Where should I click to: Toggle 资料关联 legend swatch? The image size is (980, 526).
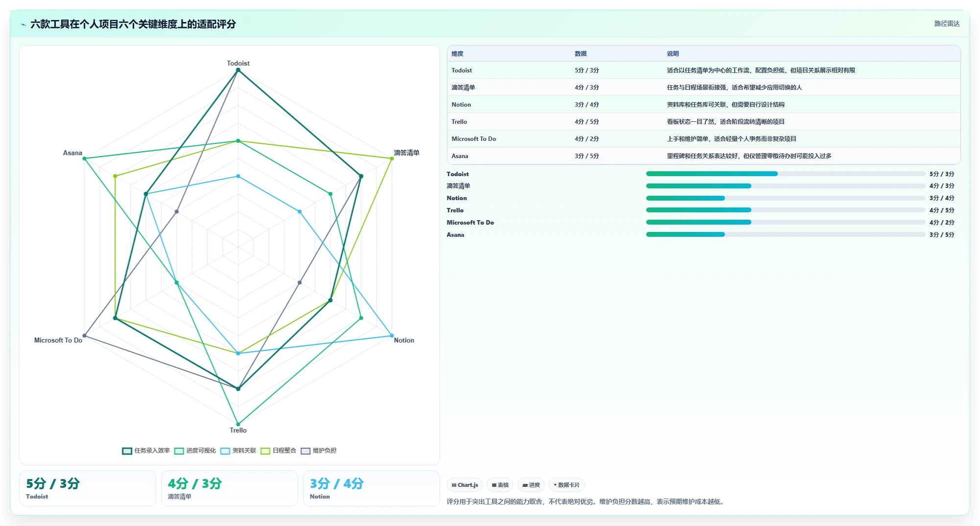225,451
